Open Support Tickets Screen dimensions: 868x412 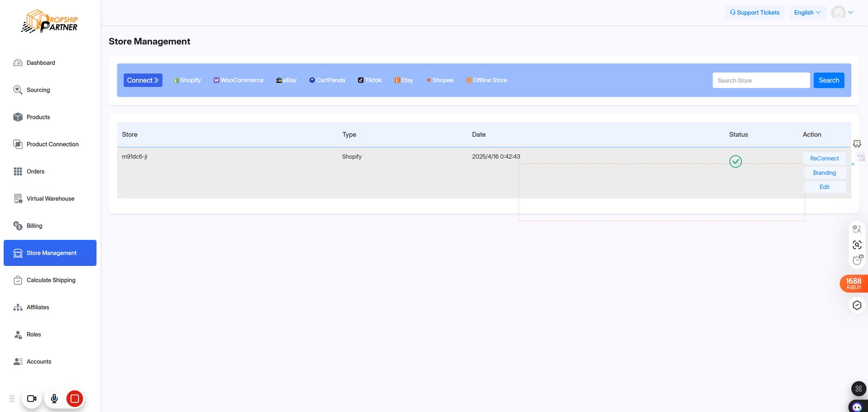point(755,12)
